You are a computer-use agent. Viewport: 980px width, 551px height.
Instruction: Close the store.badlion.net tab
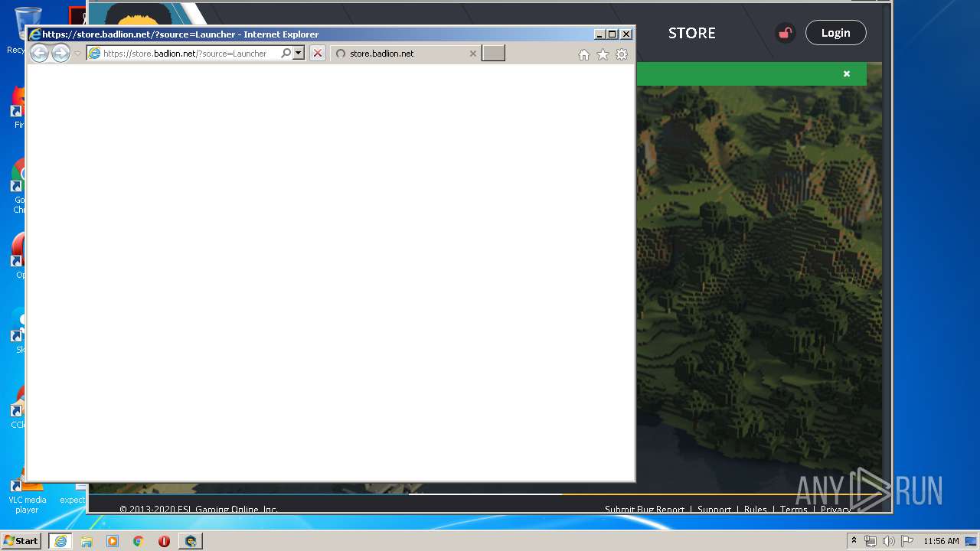[x=472, y=54]
